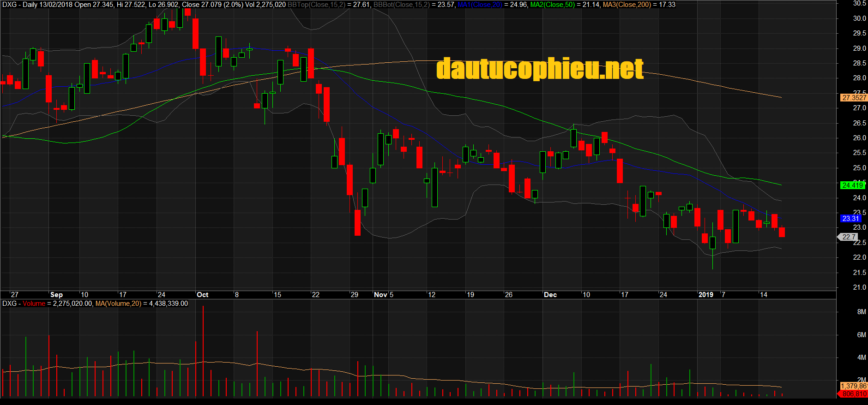
Task: Select the Nov label on the date axis
Action: tap(380, 295)
